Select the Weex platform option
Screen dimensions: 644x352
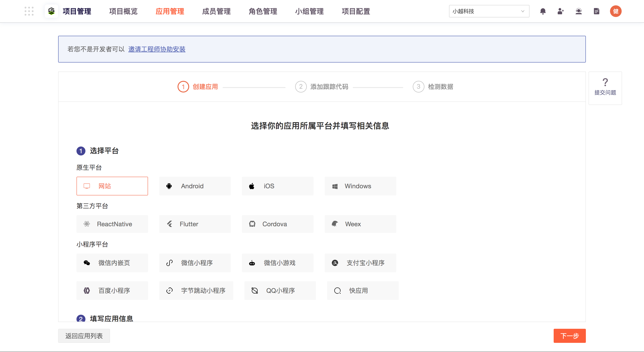pos(360,224)
